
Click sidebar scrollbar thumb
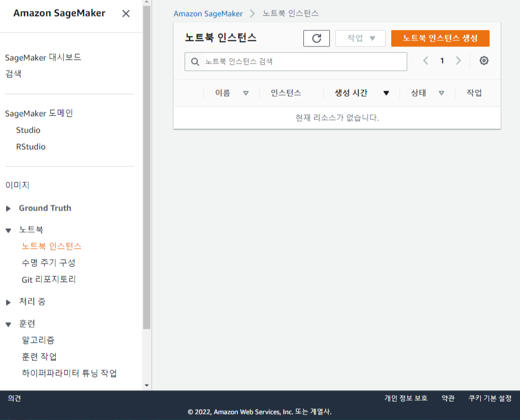click(146, 167)
